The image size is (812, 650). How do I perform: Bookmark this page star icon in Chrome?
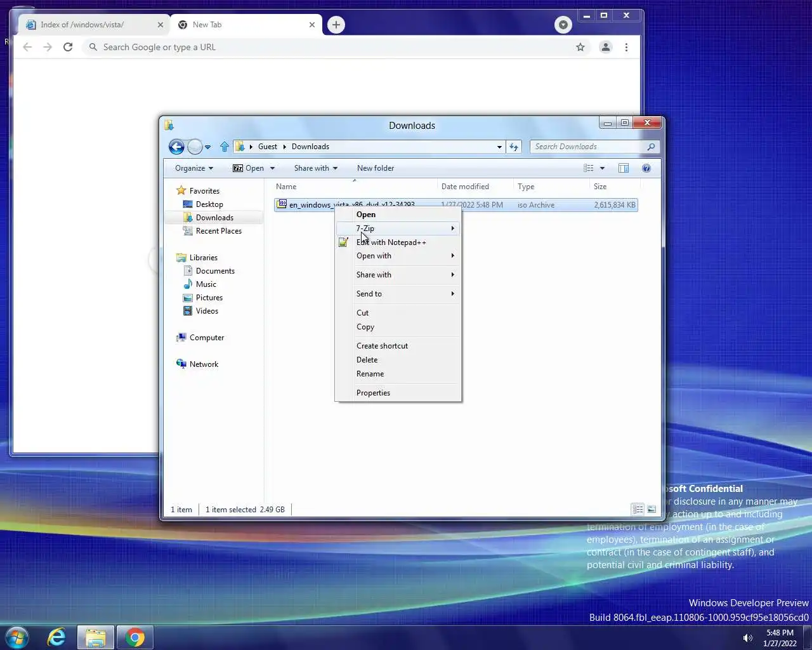coord(580,47)
